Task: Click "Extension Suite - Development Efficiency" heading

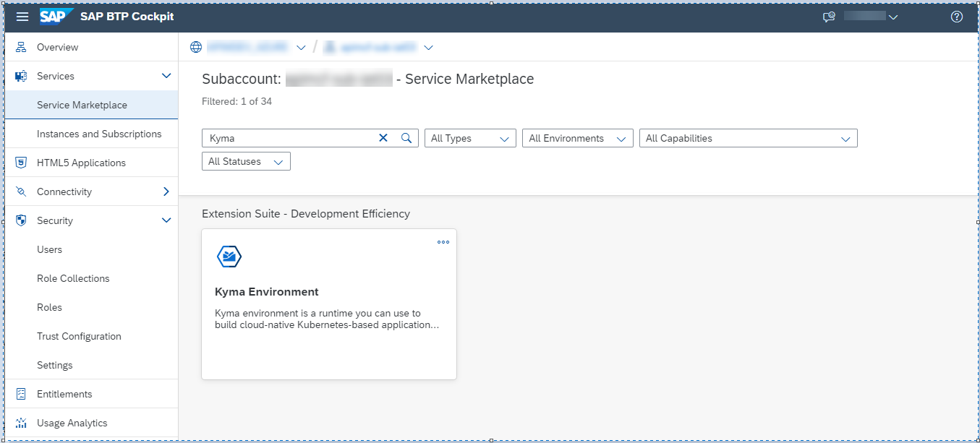Action: 306,214
